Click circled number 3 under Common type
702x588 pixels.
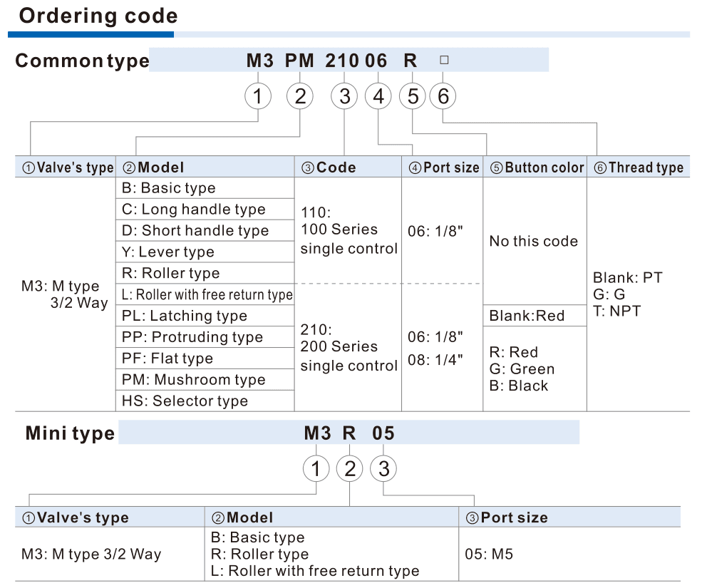(344, 96)
